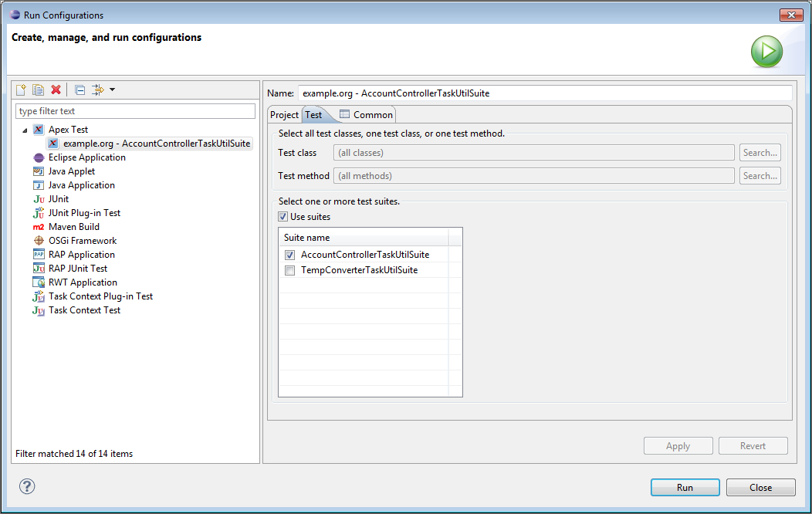Screen dimensions: 812x514
Task: Select the Task Context Test icon
Action: [x=39, y=310]
